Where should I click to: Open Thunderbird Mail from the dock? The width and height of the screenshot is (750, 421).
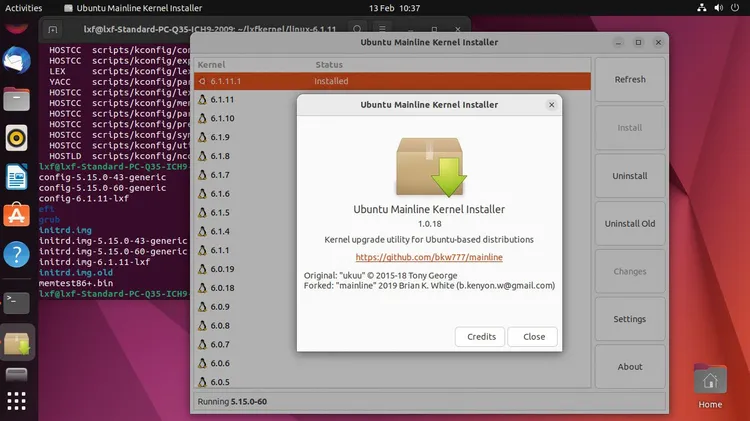coord(17,61)
